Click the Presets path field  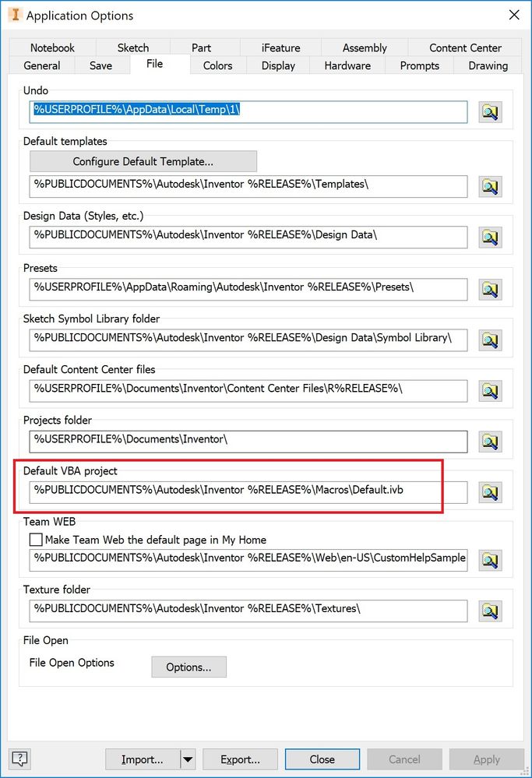[x=248, y=289]
